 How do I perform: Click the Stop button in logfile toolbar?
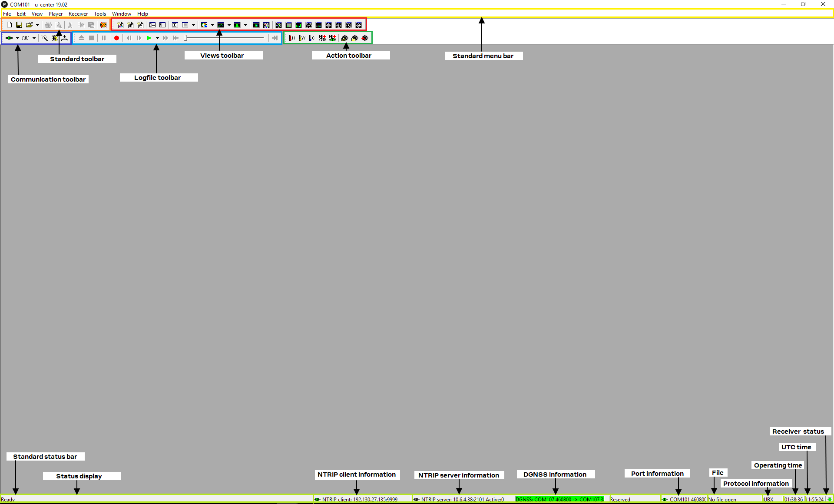click(x=91, y=38)
